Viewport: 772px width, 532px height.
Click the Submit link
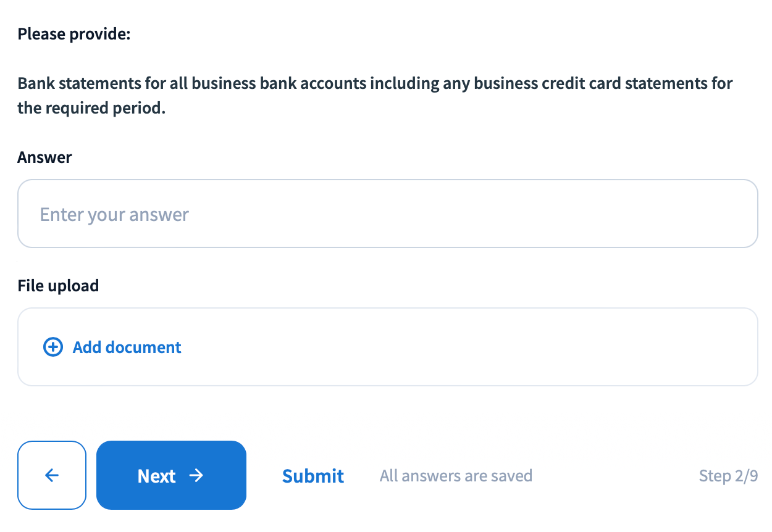point(313,476)
